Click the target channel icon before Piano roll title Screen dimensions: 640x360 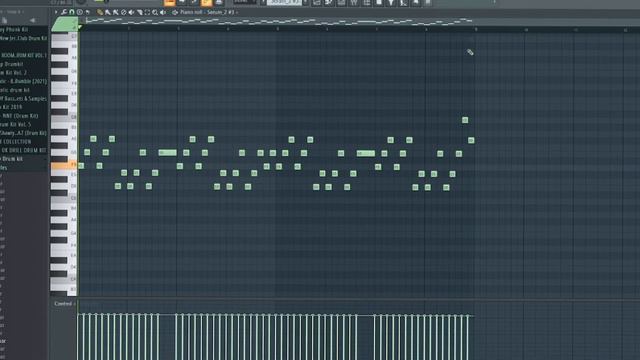click(x=175, y=12)
